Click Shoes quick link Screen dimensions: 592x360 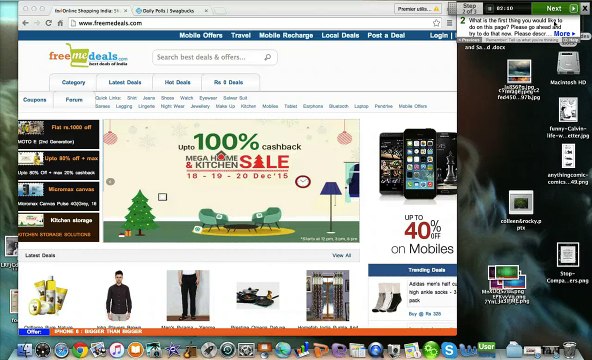[167, 98]
